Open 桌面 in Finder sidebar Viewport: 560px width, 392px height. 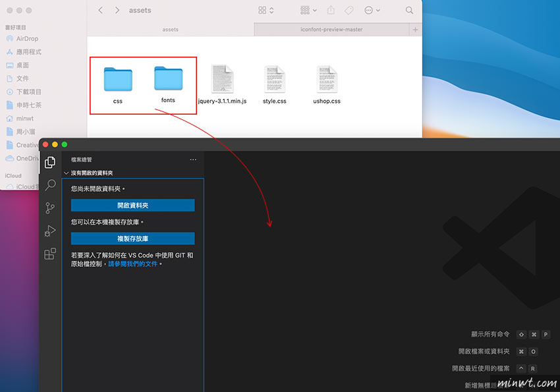tap(18, 65)
